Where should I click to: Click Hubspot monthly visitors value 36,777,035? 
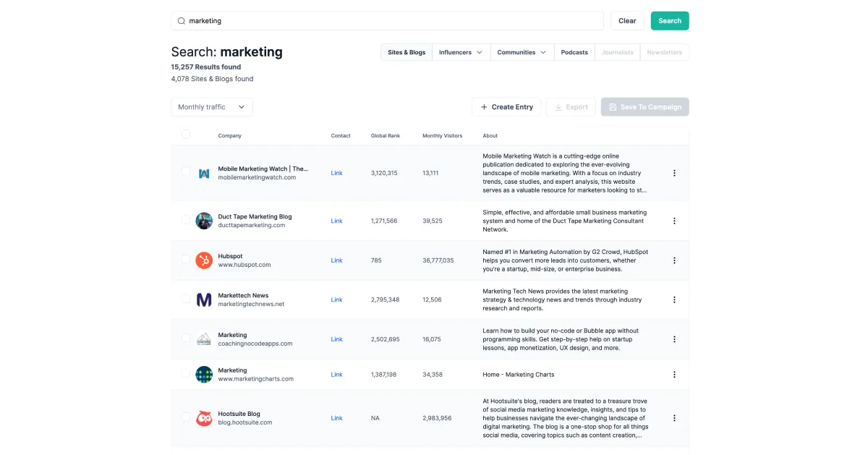[438, 260]
